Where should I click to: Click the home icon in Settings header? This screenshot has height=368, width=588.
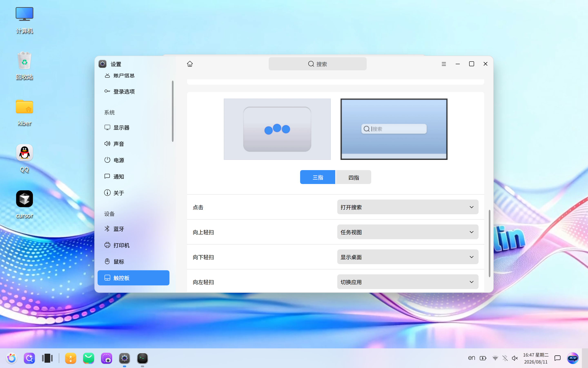point(190,64)
